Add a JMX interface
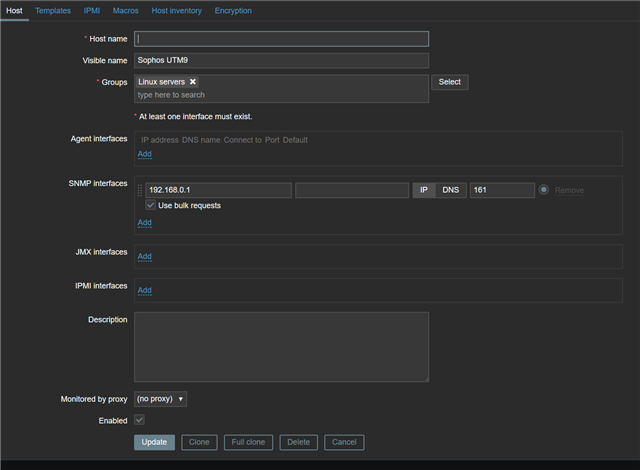This screenshot has width=640, height=470. click(144, 257)
